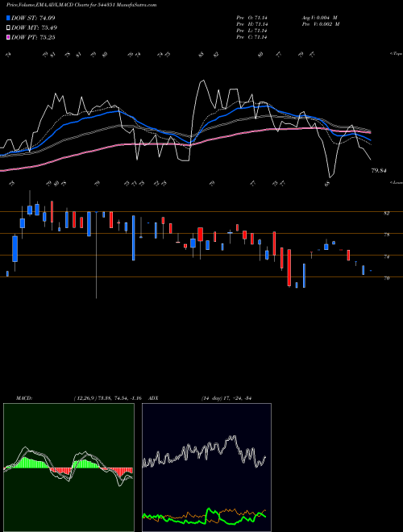Click the ADX '(14 day) 17, +24, -34' values

[227, 398]
